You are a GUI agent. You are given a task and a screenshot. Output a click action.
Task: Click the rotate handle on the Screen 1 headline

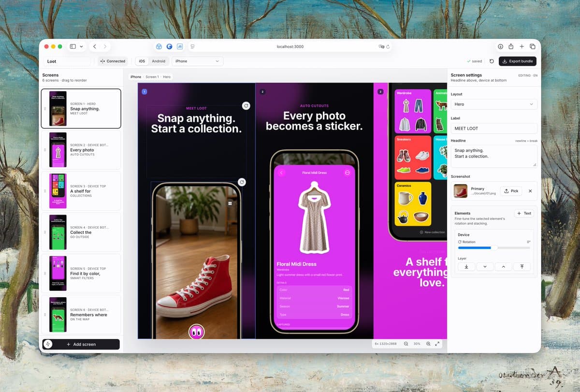[x=246, y=105]
